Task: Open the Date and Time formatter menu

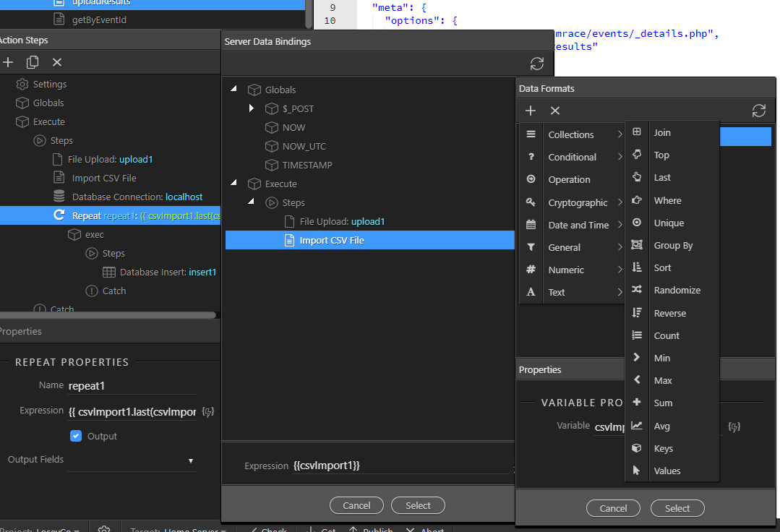Action: click(578, 225)
